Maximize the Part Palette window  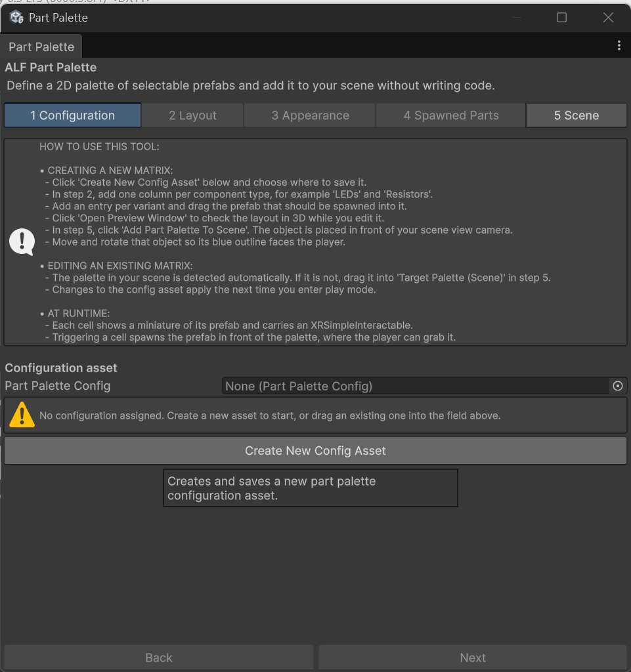[561, 18]
